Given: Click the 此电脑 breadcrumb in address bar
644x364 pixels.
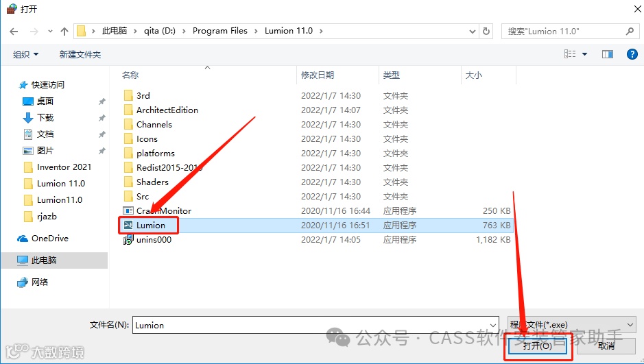Looking at the screenshot, I should click(x=114, y=31).
